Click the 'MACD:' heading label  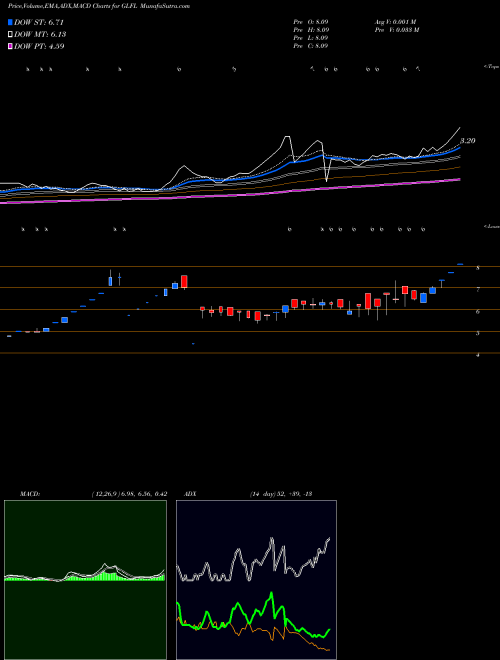[x=30, y=494]
